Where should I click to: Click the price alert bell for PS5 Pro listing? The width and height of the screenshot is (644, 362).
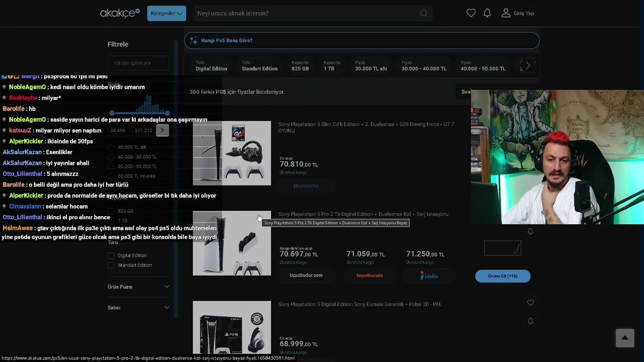(x=530, y=231)
